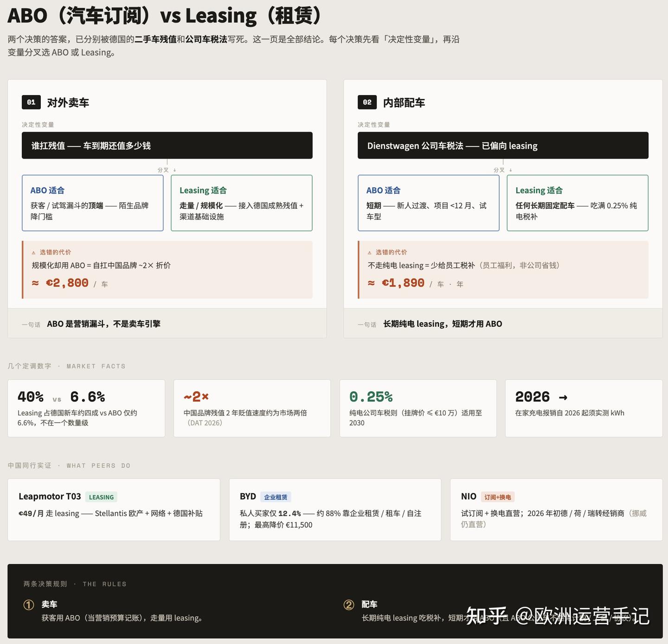Click the NIO card title
The image size is (668, 644).
coord(469,496)
